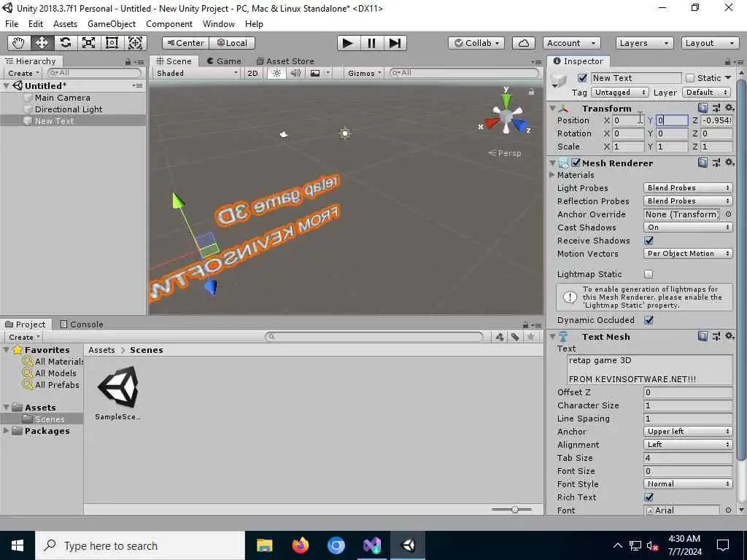
Task: Switch to the Asset Store tab
Action: click(285, 61)
